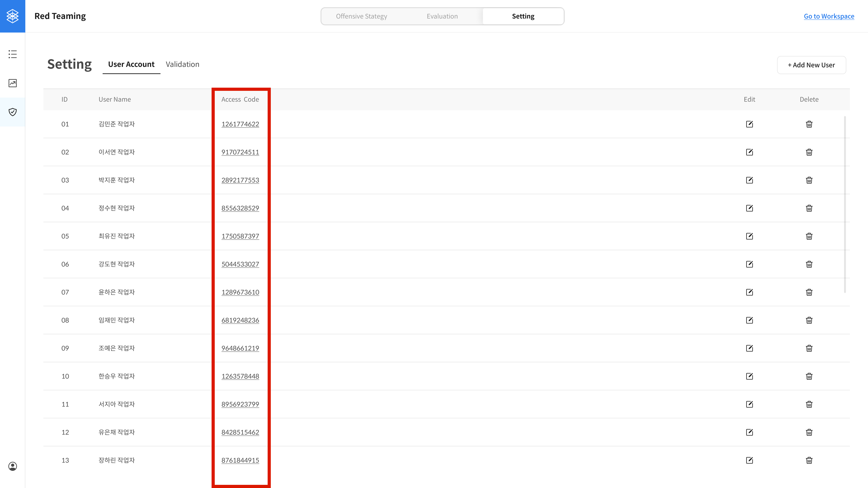
Task: Open access code 8956923799
Action: tap(240, 404)
